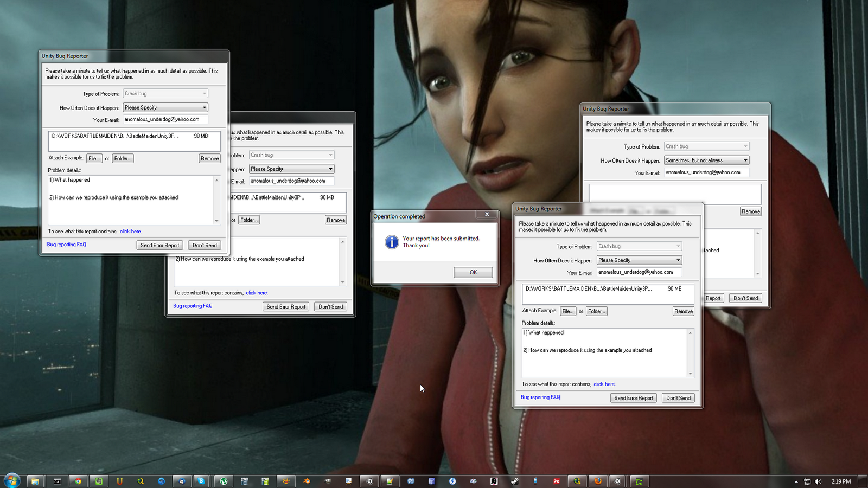Open Bug reporting FAQ in partly hidden middle Bug Reporter

pyautogui.click(x=193, y=306)
